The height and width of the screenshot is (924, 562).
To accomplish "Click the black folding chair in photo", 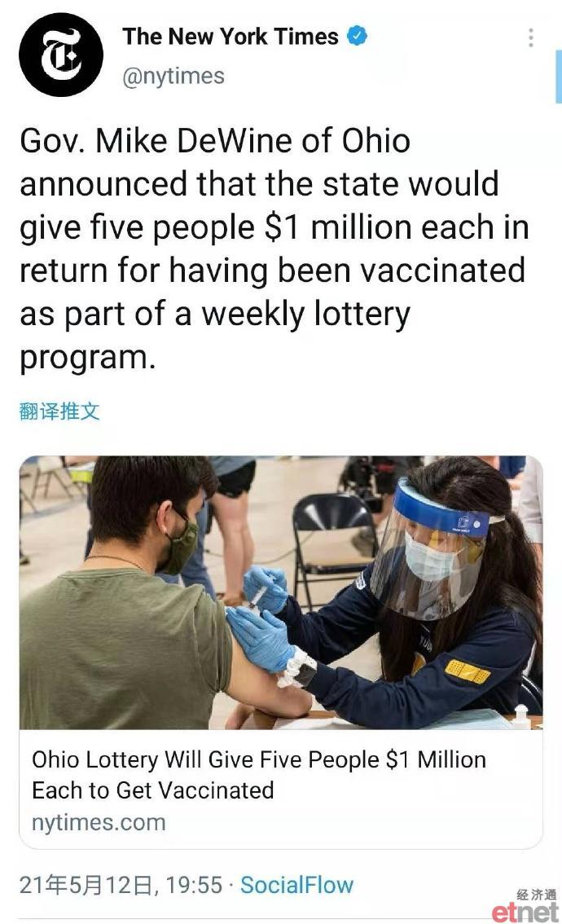I will tap(331, 542).
